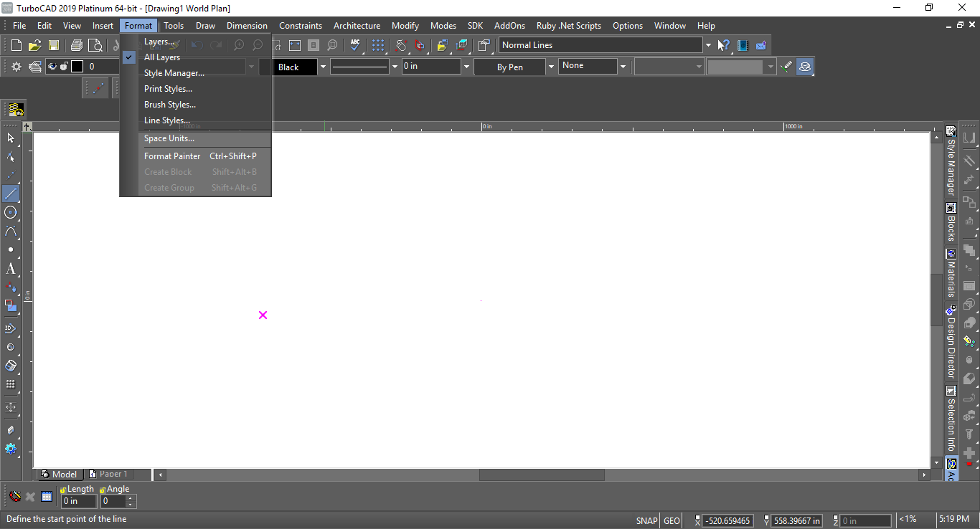Open the layers stack icon

34,67
